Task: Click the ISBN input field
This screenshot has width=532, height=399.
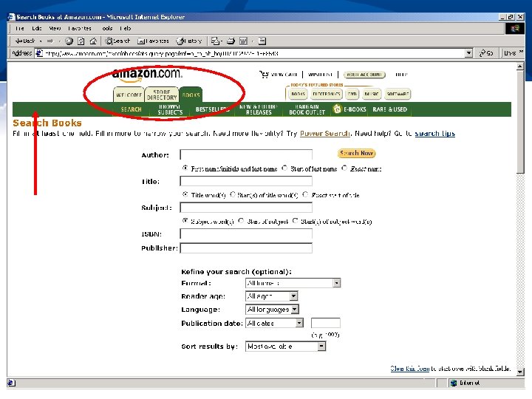Action: point(246,233)
